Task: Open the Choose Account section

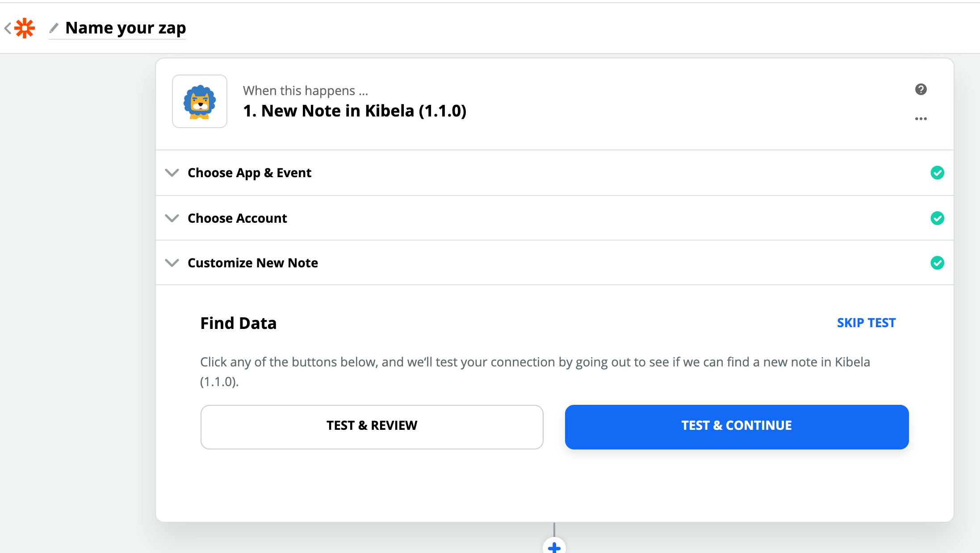Action: pyautogui.click(x=237, y=218)
